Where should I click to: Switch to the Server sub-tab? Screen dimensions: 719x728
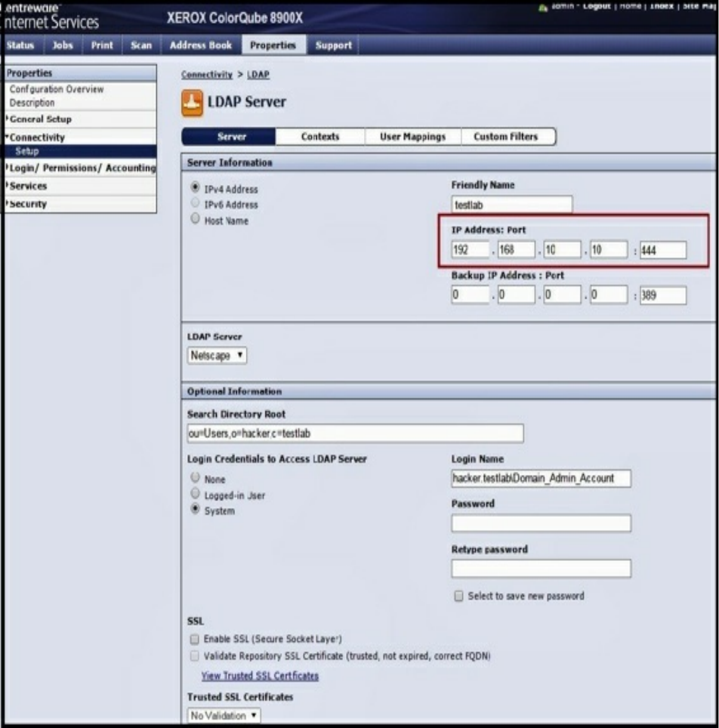coord(229,137)
